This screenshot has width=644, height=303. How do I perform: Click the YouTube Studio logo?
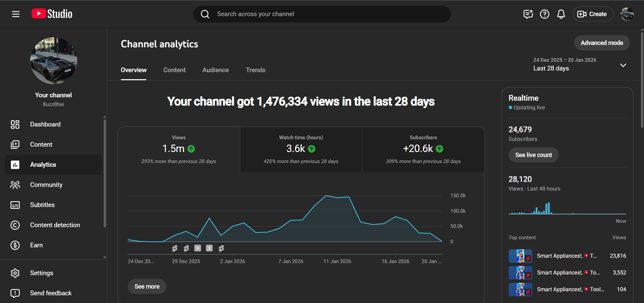coord(52,14)
